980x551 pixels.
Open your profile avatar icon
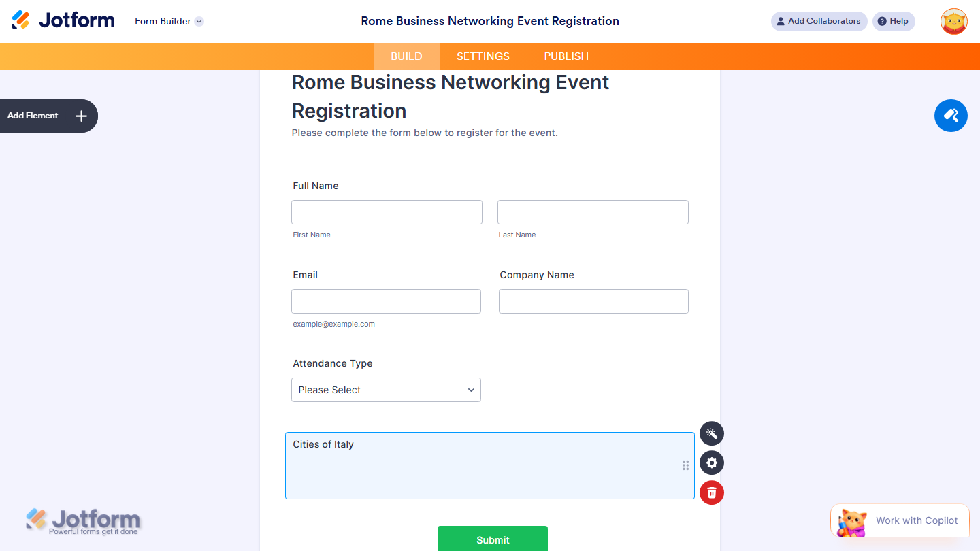pyautogui.click(x=953, y=21)
